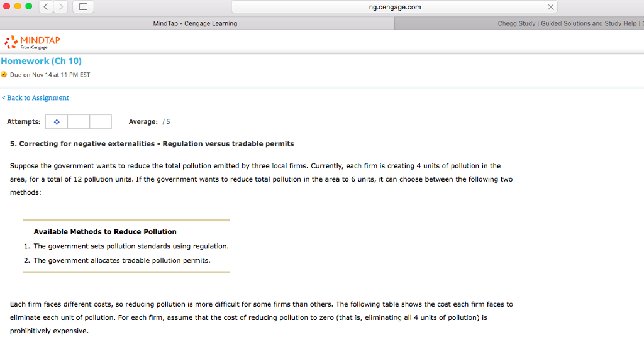The image size is (644, 352).
Task: Click the Average score label
Action: click(x=143, y=122)
